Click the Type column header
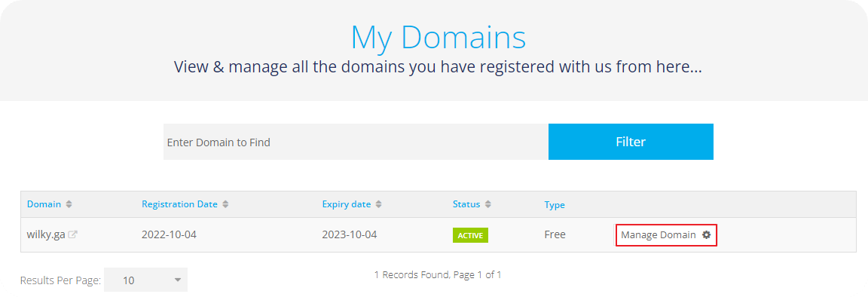The image size is (868, 297). tap(554, 205)
